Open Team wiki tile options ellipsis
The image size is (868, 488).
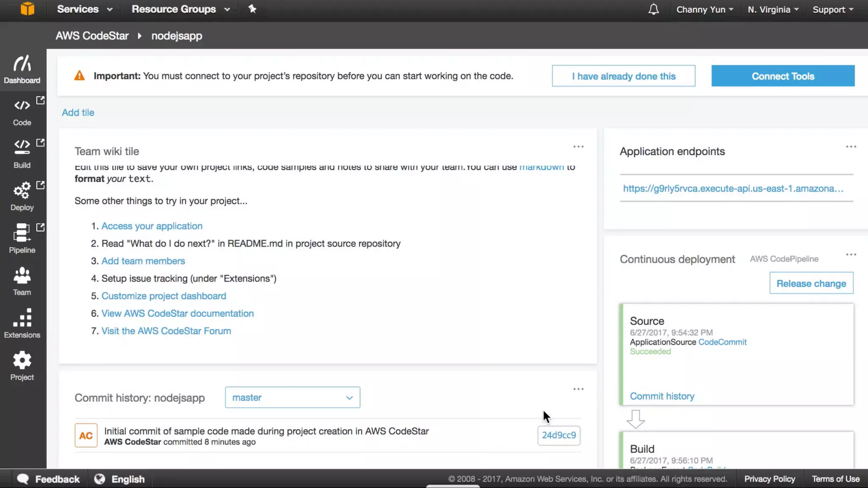pos(578,147)
